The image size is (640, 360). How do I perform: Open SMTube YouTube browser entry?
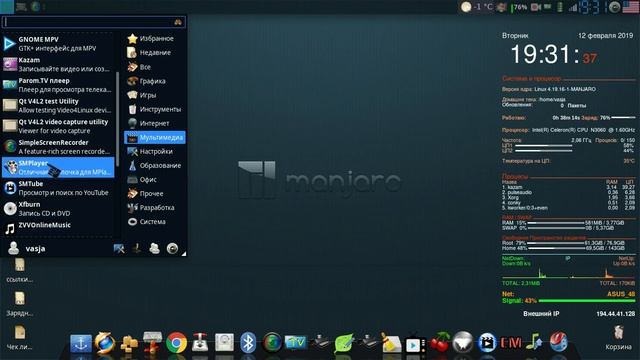coord(58,188)
